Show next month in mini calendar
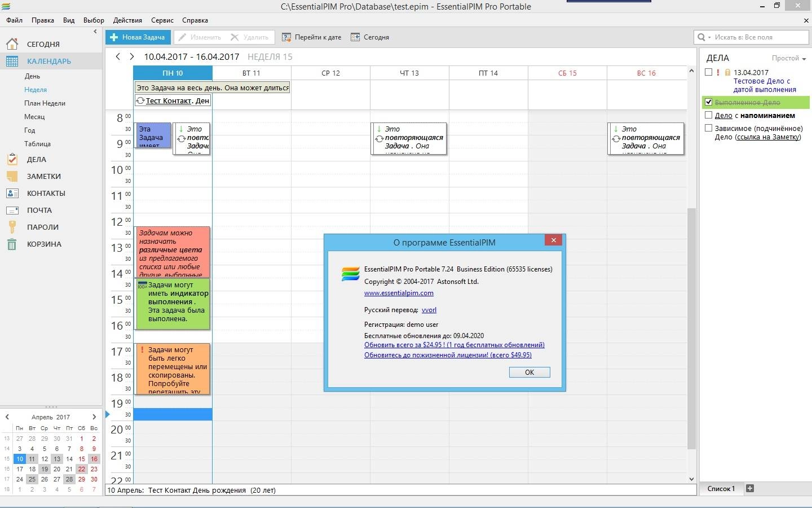This screenshot has height=508, width=812. [94, 417]
